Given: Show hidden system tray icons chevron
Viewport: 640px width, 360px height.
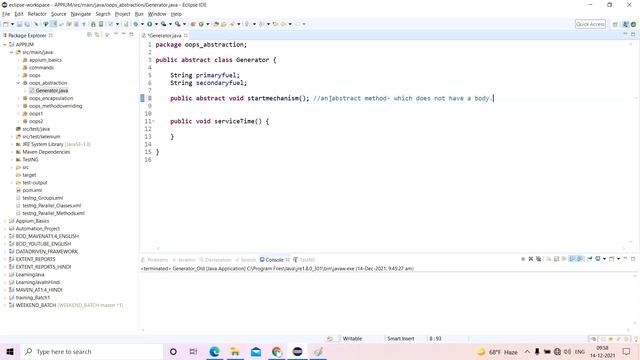Looking at the screenshot, I should [x=527, y=351].
